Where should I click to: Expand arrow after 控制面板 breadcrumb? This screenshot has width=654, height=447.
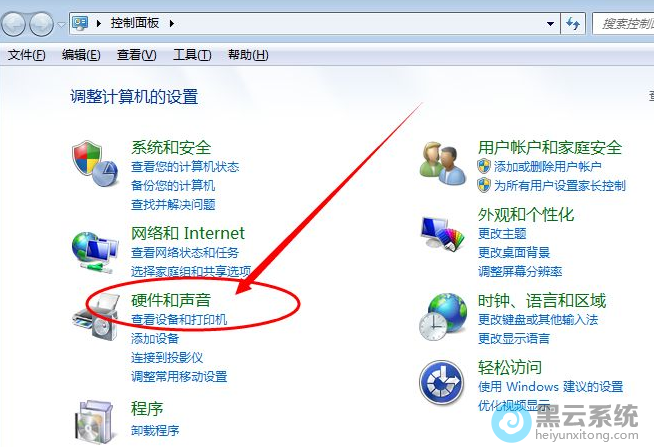pos(171,23)
